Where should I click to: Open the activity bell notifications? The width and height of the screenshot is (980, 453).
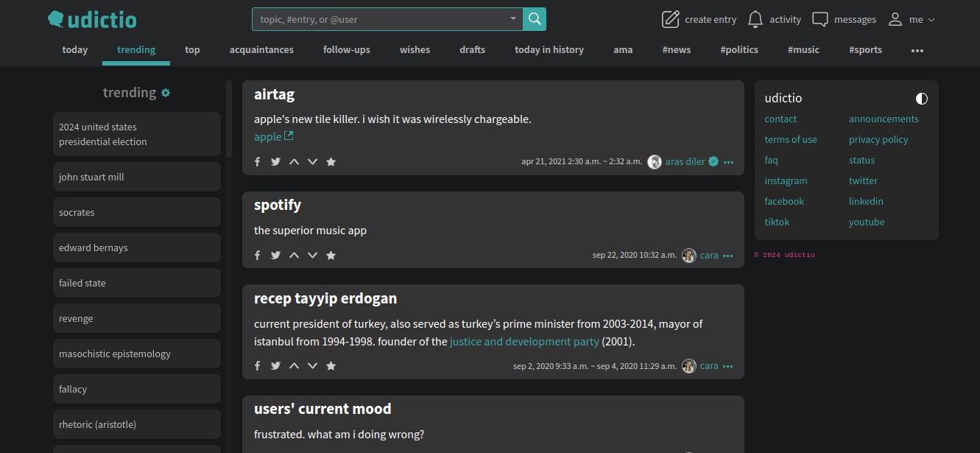[755, 19]
